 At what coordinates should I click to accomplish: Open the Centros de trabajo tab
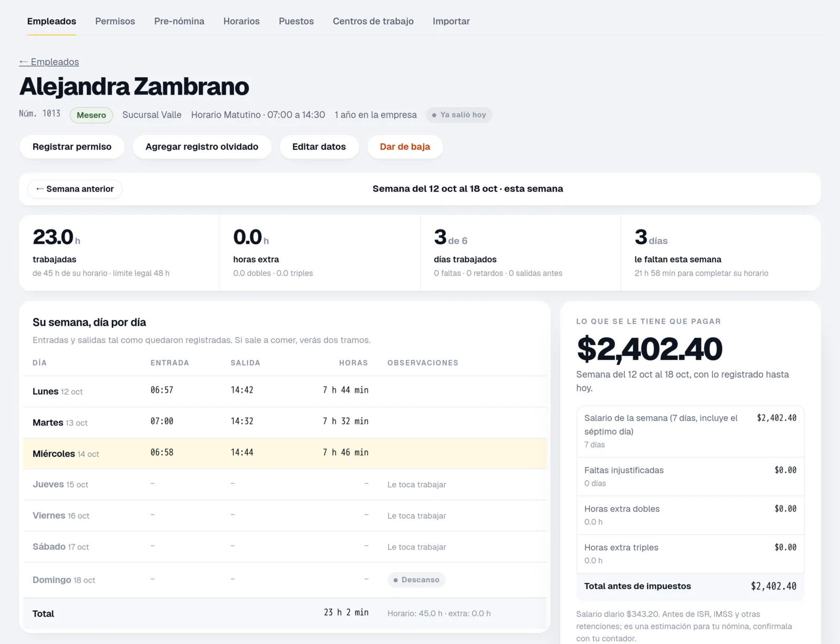(x=373, y=22)
